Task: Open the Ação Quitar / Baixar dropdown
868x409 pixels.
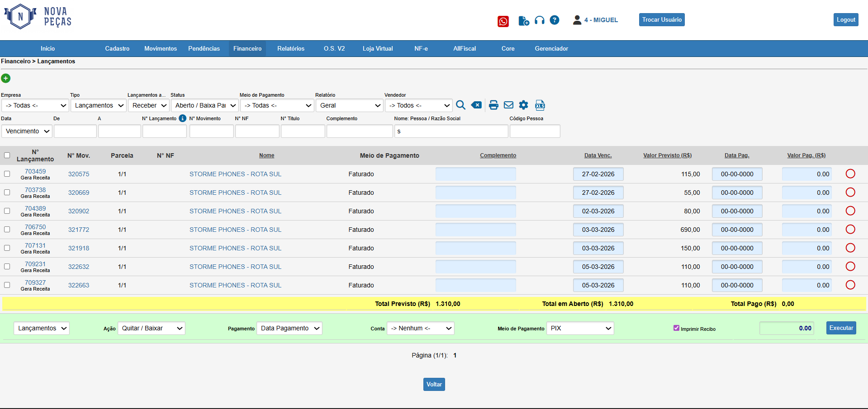Action: point(152,328)
